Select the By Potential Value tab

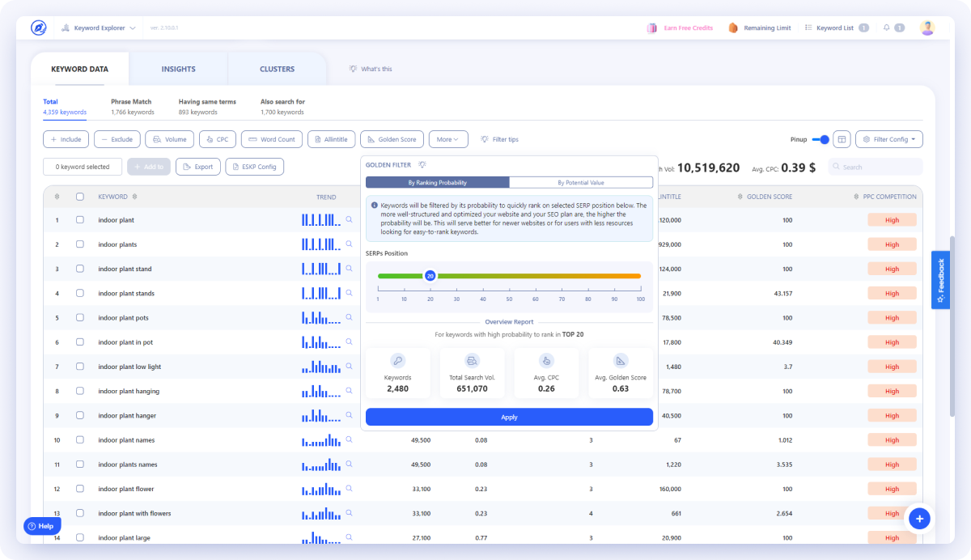[x=581, y=182]
